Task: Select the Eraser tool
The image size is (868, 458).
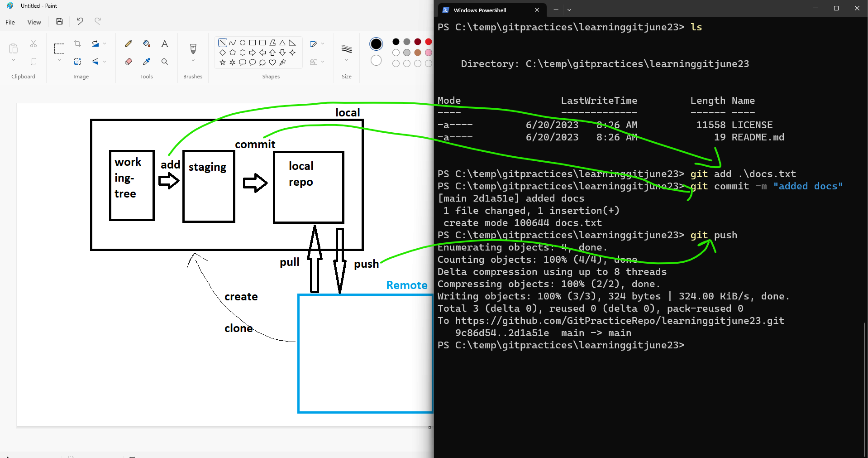Action: click(x=129, y=62)
